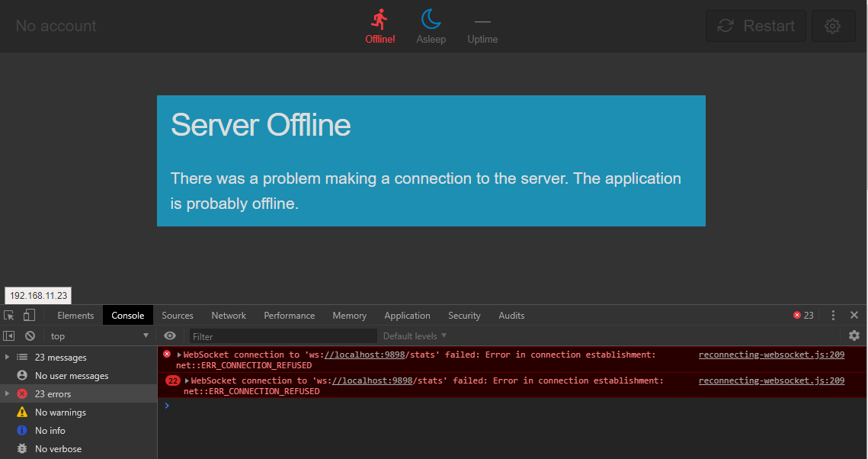Image resolution: width=868 pixels, height=459 pixels.
Task: Open the Memory tab
Action: tap(349, 316)
